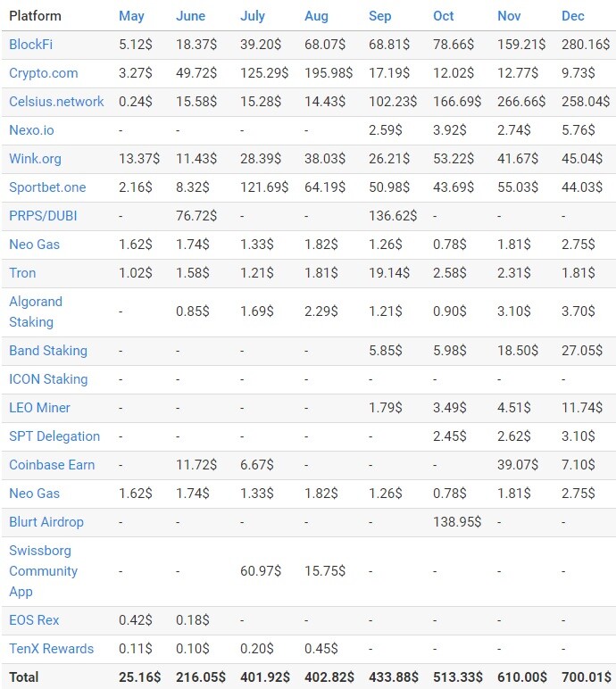Click the Wink.org link
The image size is (616, 689).
pyautogui.click(x=35, y=159)
